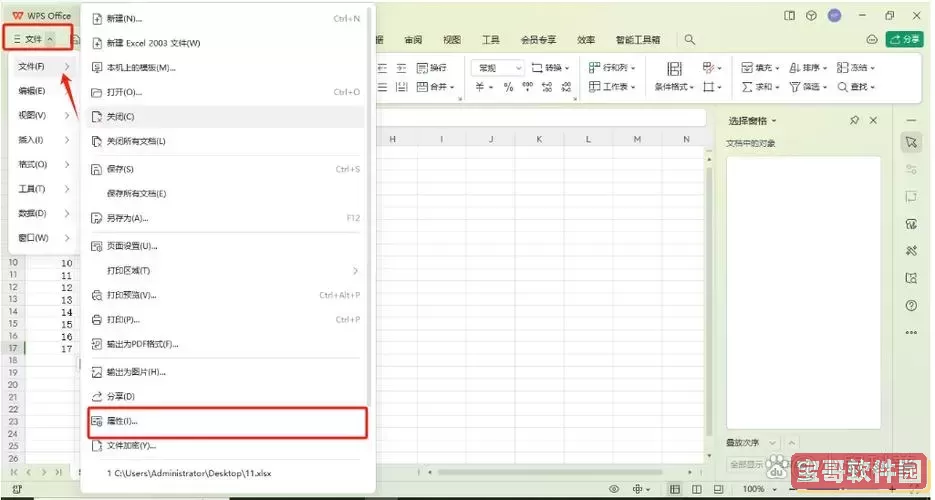Select 关闭(C) in the file menu
935x500 pixels.
[x=225, y=117]
